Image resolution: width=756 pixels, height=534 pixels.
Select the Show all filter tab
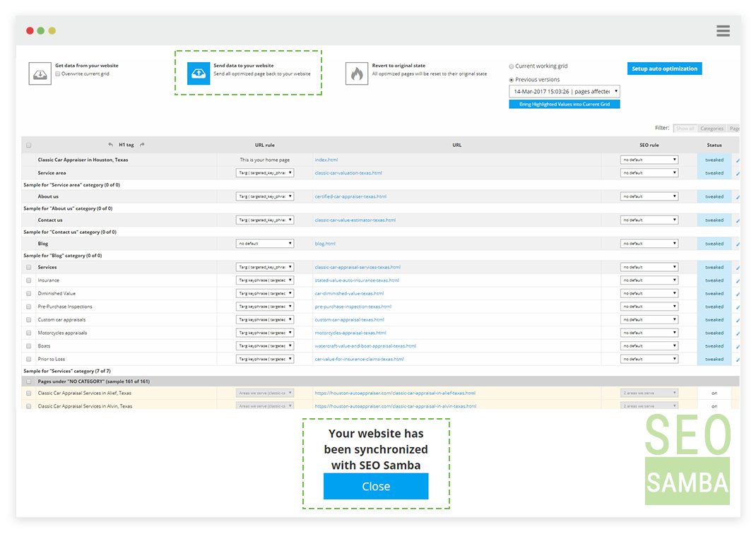pyautogui.click(x=685, y=128)
